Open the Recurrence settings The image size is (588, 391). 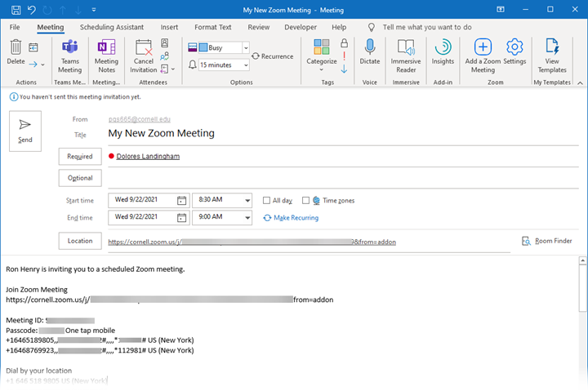pyautogui.click(x=272, y=56)
